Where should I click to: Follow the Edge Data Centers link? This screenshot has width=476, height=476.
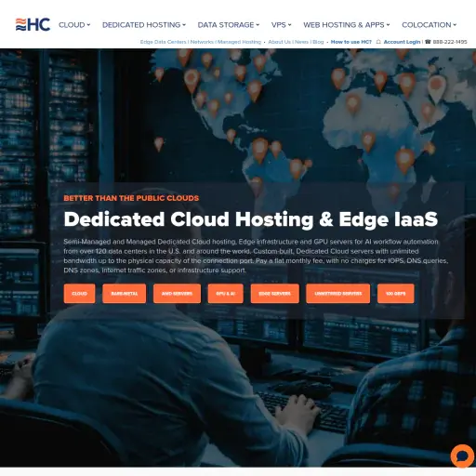point(163,42)
